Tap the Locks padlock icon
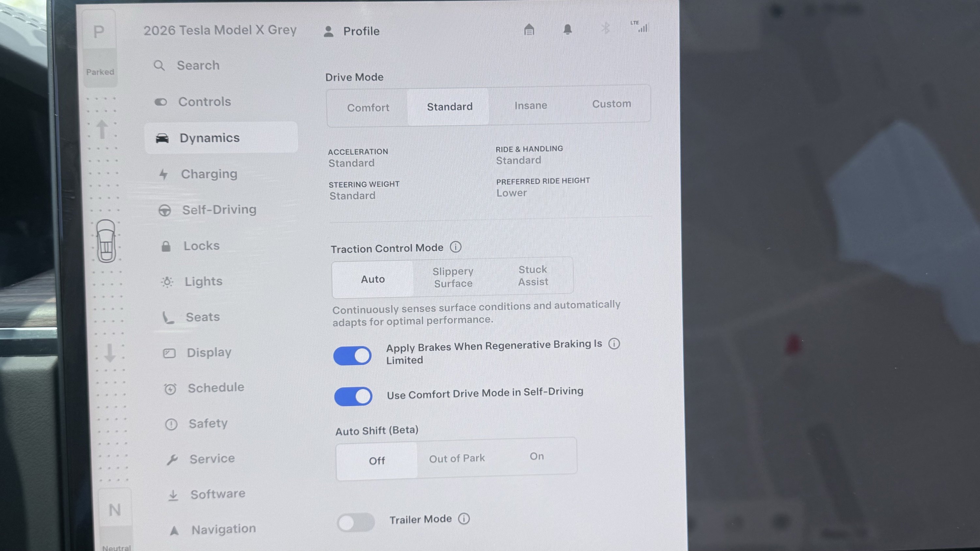 tap(166, 246)
